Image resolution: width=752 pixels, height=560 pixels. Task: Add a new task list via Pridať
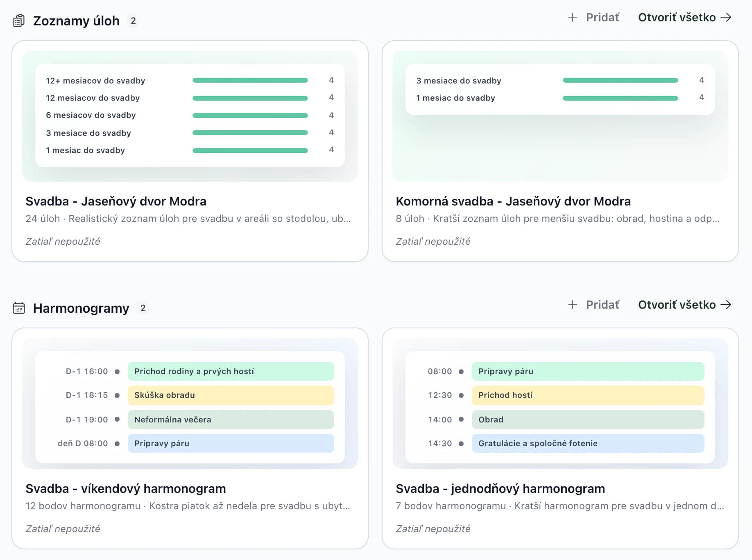tap(594, 17)
